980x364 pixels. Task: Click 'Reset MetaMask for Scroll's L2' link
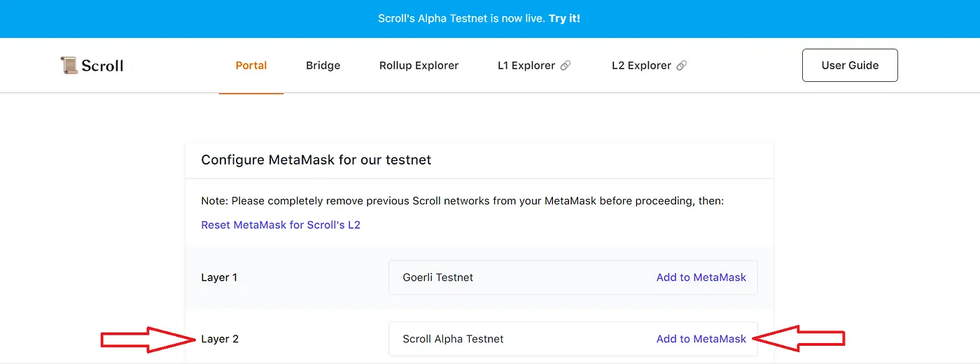click(281, 225)
